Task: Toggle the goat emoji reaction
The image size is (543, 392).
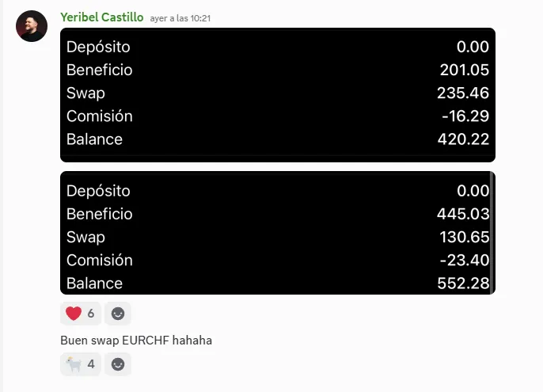Action: (x=81, y=364)
